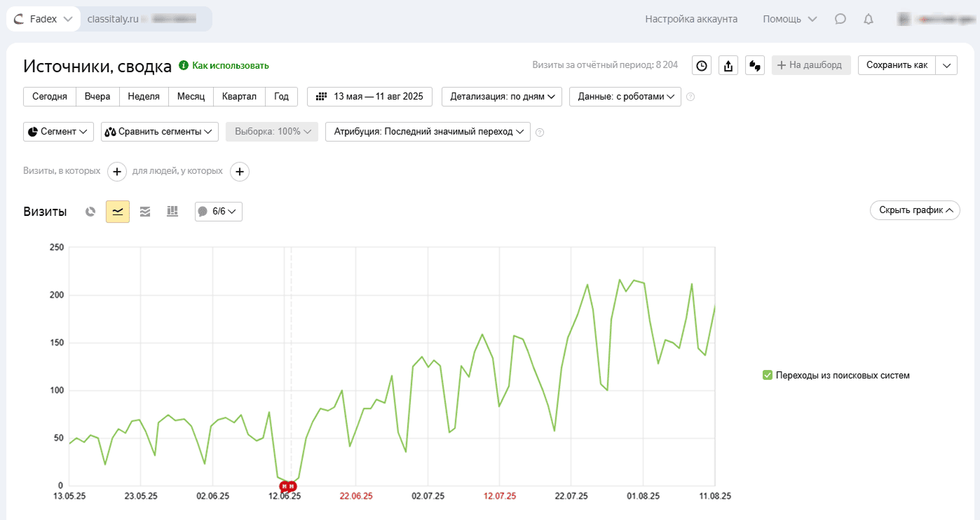Select the Квартал period tab
This screenshot has height=520, width=980.
[239, 97]
